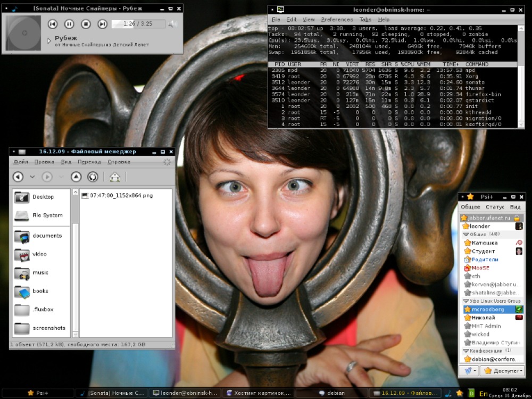Pause playback in Sonata player
The width and height of the screenshot is (532, 399).
click(x=69, y=24)
